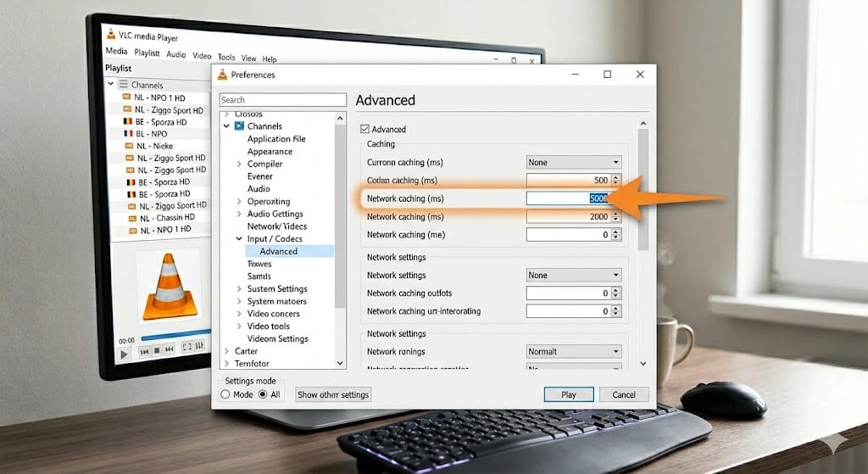Open the Curronn caching dropdown
The image size is (868, 474).
coord(574,162)
